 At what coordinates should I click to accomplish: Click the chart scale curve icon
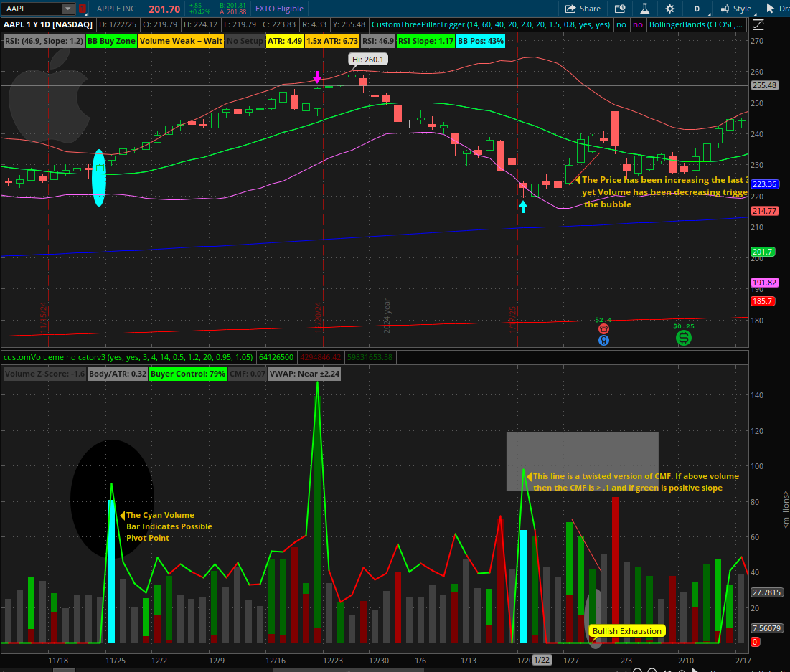click(758, 24)
